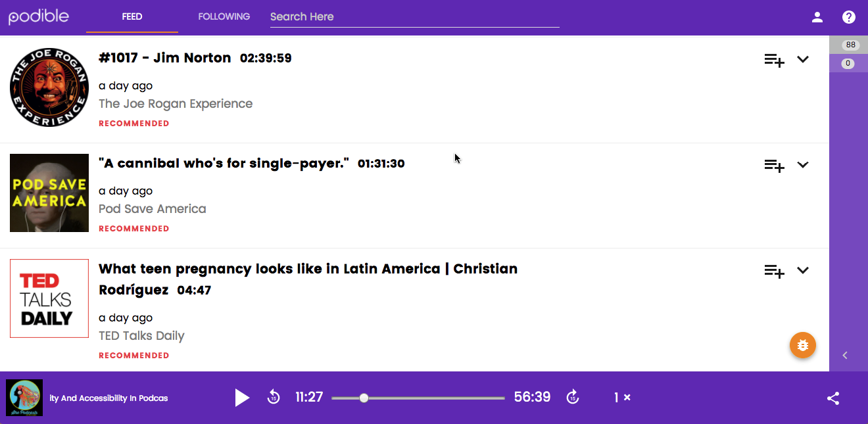Change the 1× playback speed
Image resolution: width=868 pixels, height=424 pixels.
[x=622, y=398]
